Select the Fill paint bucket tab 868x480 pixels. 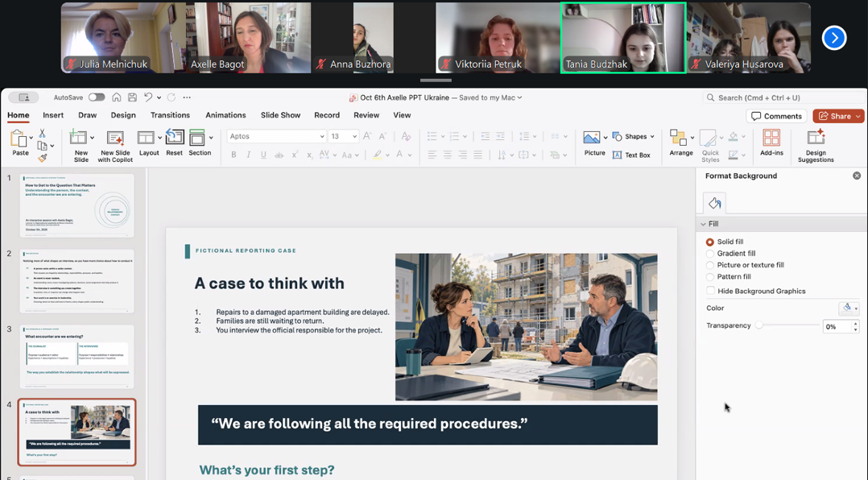pos(715,203)
